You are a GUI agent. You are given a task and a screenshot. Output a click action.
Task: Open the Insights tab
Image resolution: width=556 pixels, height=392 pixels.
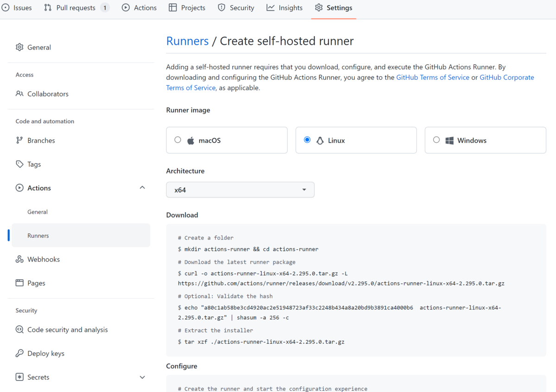[284, 8]
